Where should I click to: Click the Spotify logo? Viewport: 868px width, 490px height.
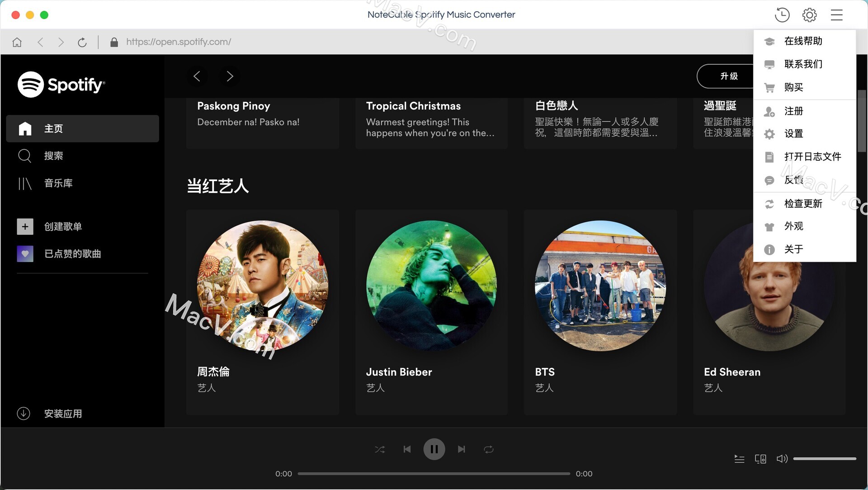click(61, 84)
